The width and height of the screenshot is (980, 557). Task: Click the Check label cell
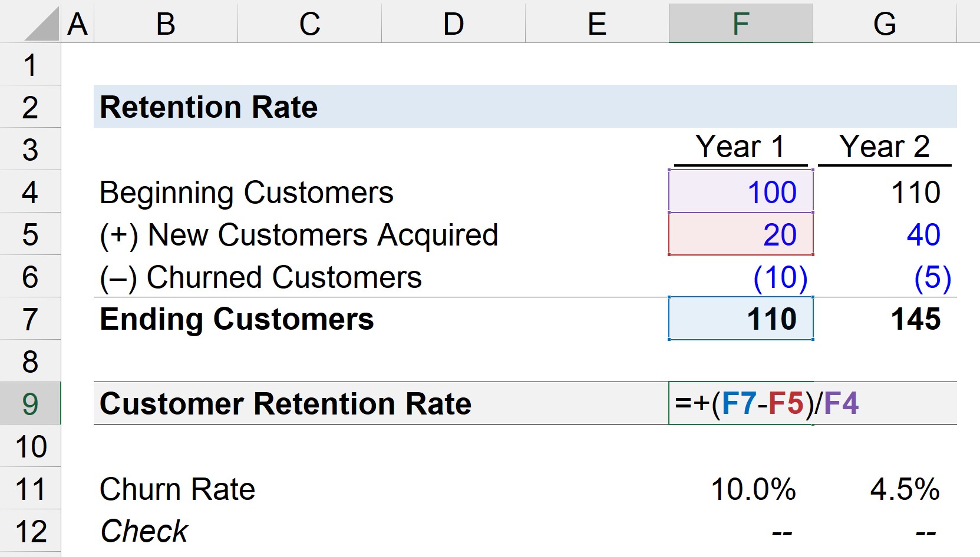pos(143,530)
